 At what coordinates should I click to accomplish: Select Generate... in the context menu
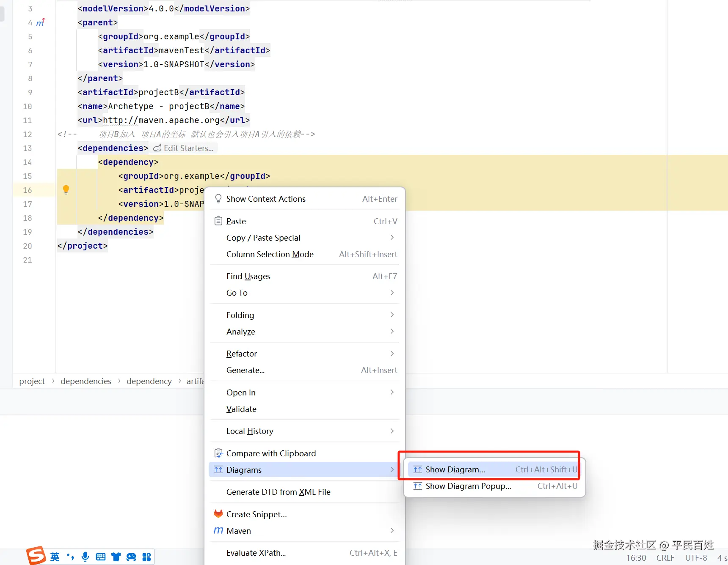pyautogui.click(x=305, y=370)
